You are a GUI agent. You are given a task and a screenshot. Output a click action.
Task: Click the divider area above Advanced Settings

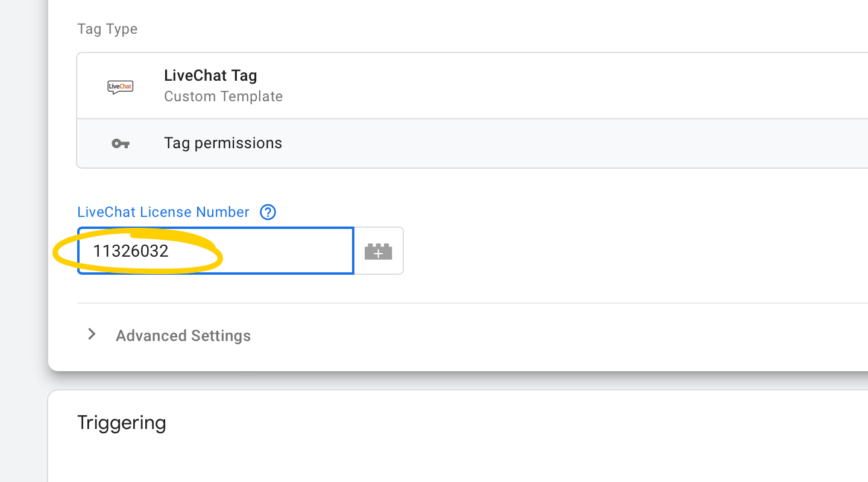pos(472,303)
